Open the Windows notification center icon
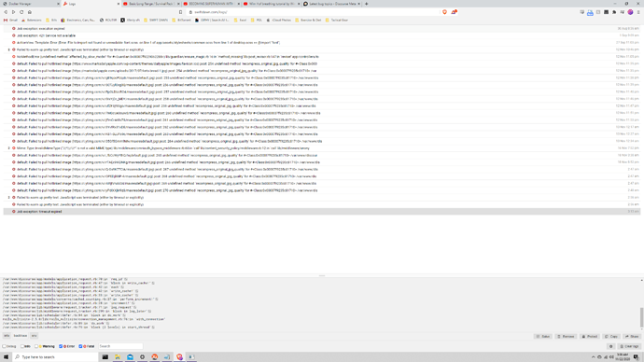 click(637, 357)
